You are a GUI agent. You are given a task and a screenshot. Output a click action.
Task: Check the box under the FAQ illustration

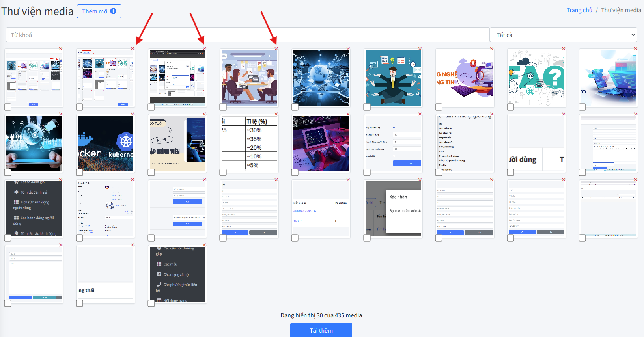tap(511, 107)
